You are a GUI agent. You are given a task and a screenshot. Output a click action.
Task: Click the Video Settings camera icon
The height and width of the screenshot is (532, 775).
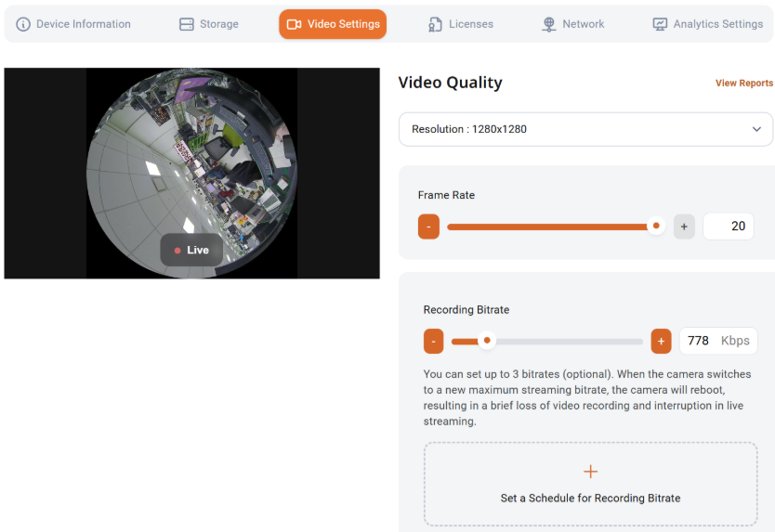point(295,24)
